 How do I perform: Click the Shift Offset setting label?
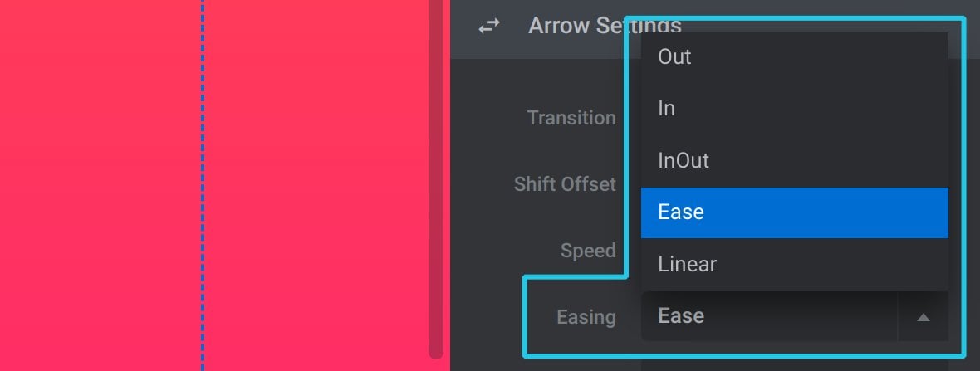pyautogui.click(x=565, y=184)
